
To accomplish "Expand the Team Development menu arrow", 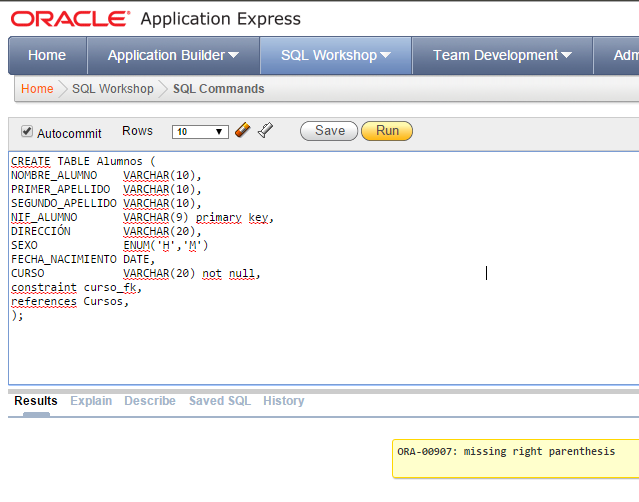I will (x=566, y=55).
